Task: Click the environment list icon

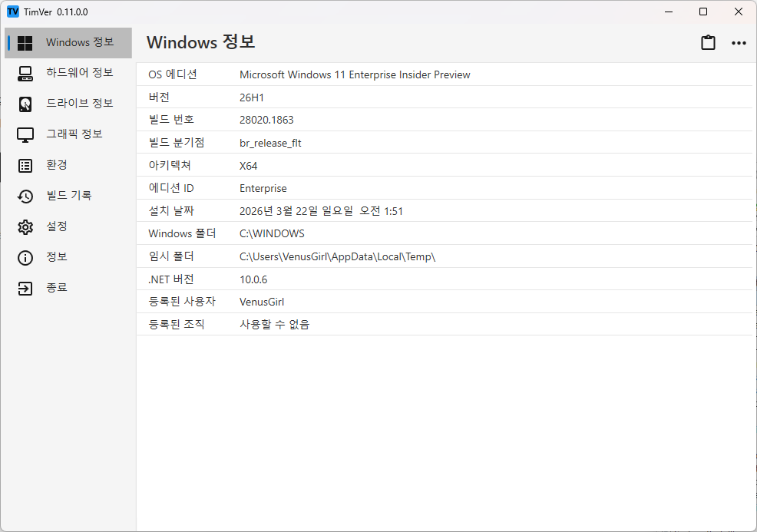Action: click(x=25, y=166)
